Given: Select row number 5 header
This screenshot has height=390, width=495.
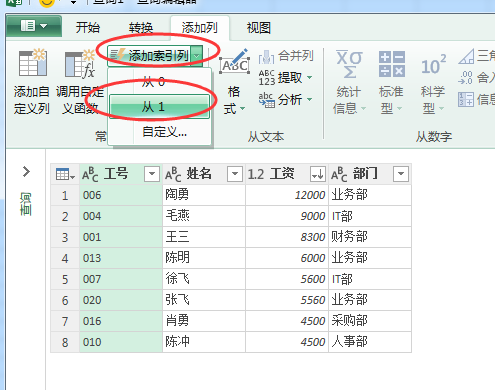Looking at the screenshot, I should (x=65, y=279).
